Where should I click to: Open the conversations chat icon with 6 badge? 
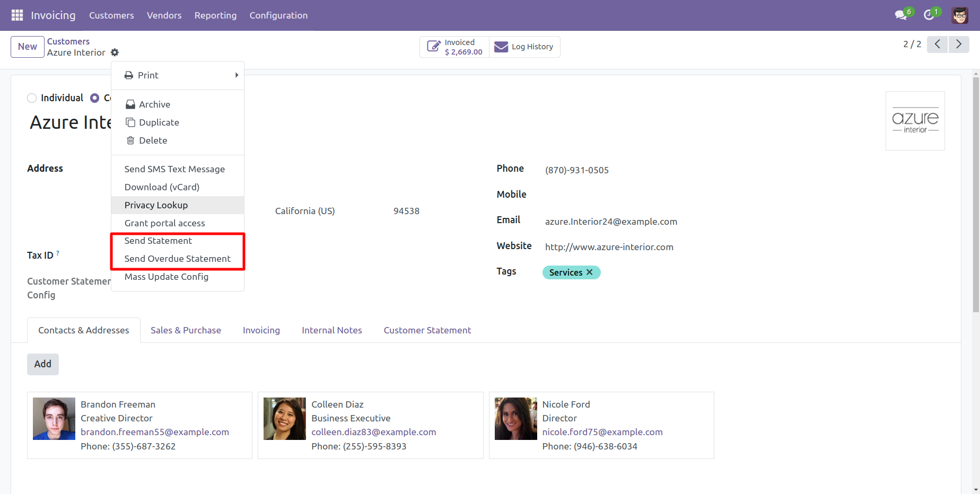tap(901, 15)
